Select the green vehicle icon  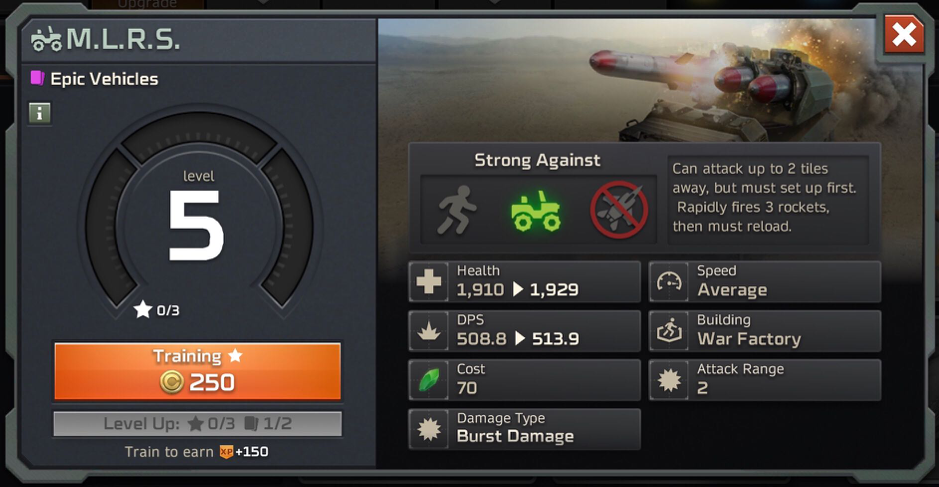tap(536, 211)
